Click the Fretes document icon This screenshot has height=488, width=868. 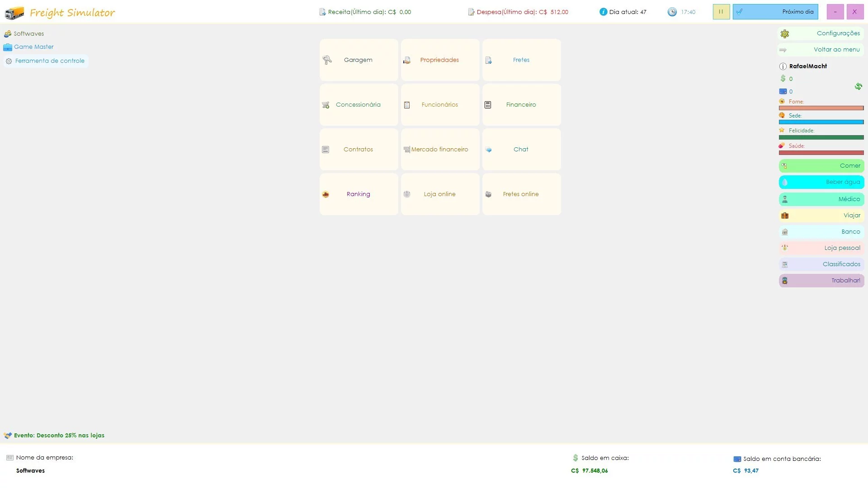[x=488, y=60]
